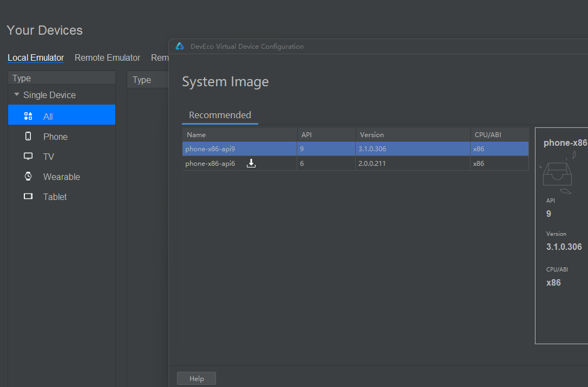
Task: Click version 3.1.0.306 in the table
Action: [x=372, y=149]
